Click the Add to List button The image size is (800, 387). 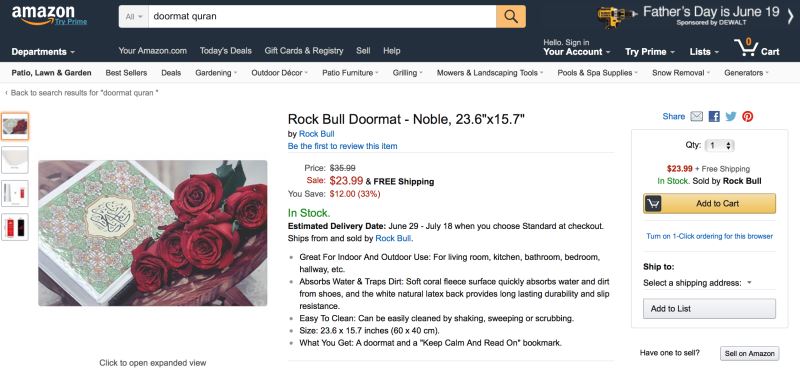click(709, 309)
